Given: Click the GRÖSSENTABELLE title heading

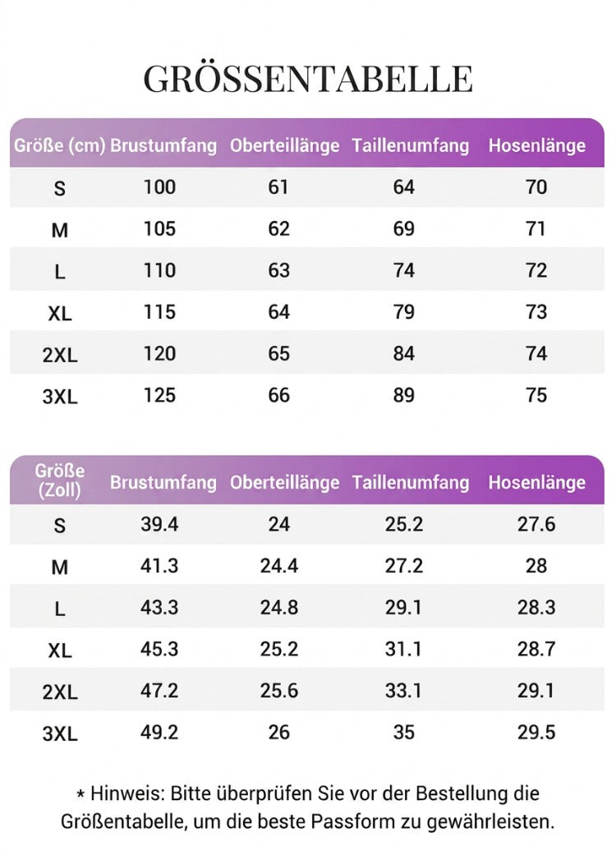Looking at the screenshot, I should pos(308,78).
